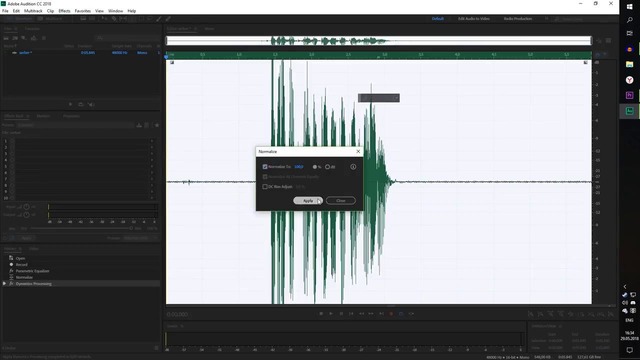Select the Razor tool in toolbar
The height and width of the screenshot is (360, 640).
pyautogui.click(x=114, y=19)
